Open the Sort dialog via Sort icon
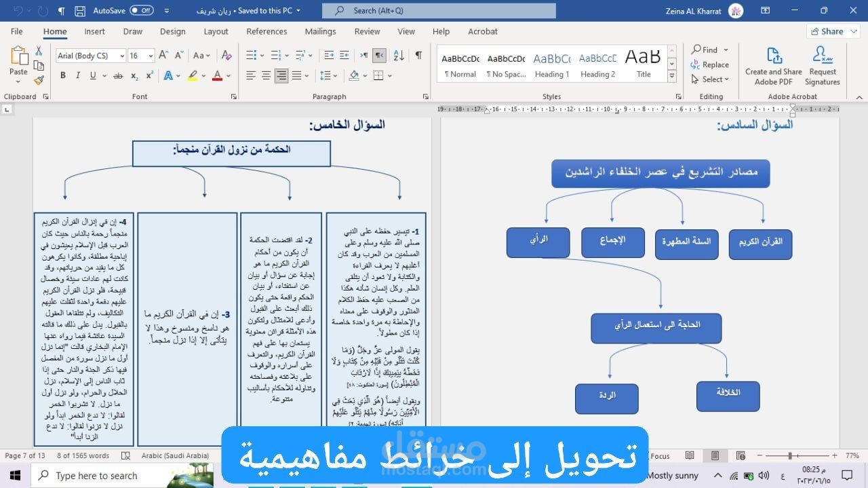 coord(399,56)
